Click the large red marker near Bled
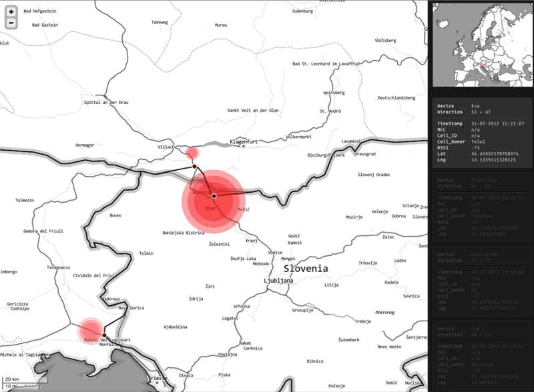534x392 pixels. click(214, 197)
